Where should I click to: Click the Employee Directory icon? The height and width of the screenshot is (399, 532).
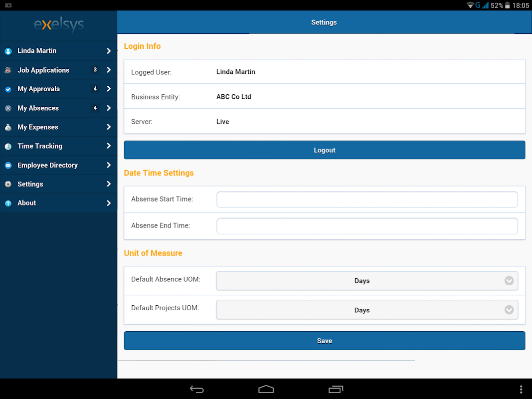click(8, 165)
